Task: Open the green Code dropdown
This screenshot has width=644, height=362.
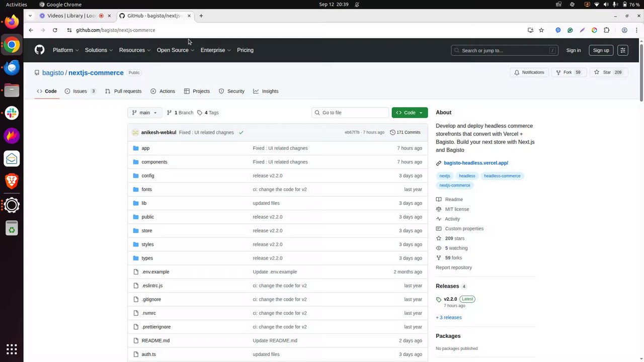Action: 410,113
